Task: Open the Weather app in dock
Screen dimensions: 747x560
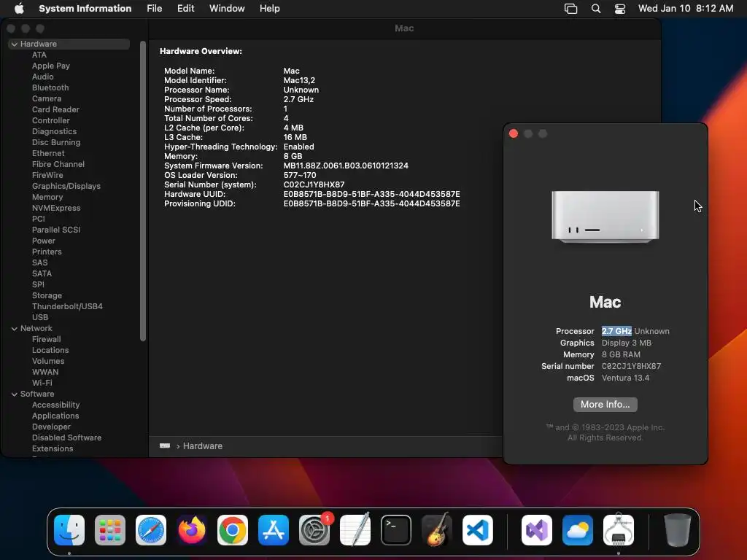Action: point(578,529)
